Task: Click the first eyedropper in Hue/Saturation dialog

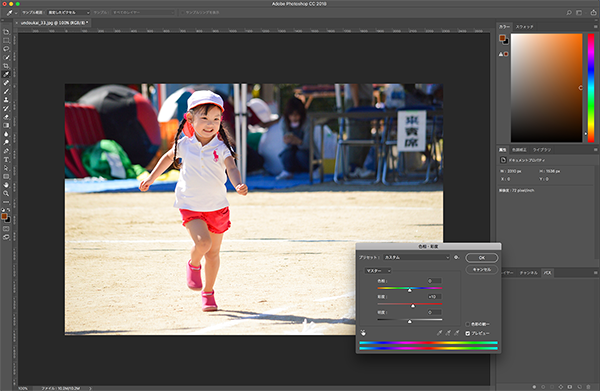Action: (439, 333)
